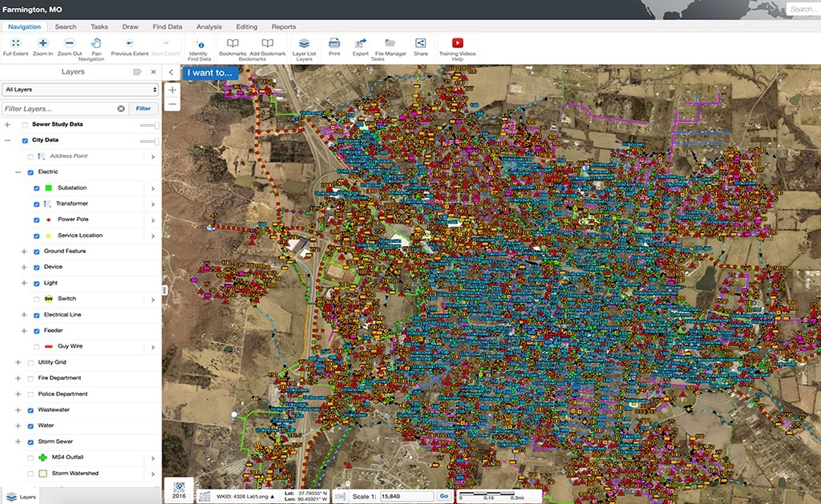Expand the Water layer group
Screen dimensions: 821x504
point(18,426)
